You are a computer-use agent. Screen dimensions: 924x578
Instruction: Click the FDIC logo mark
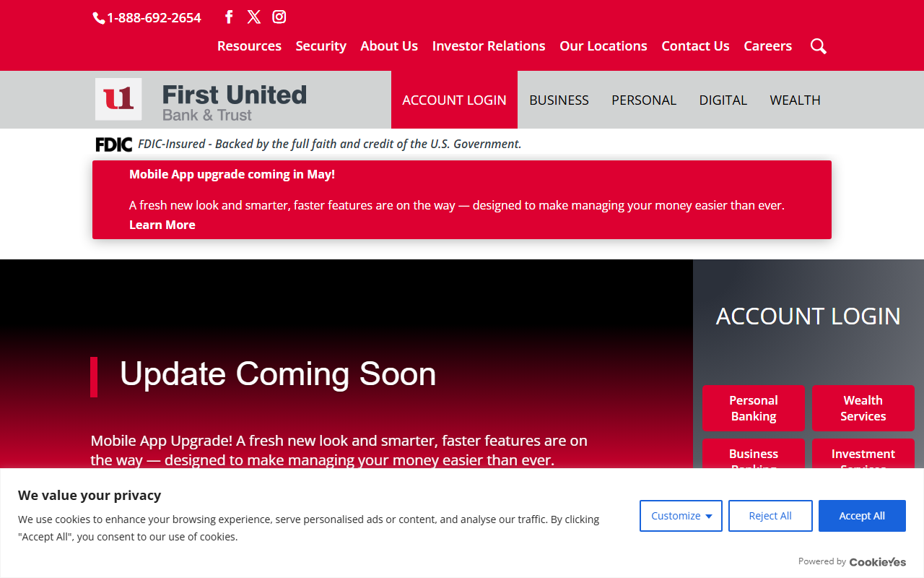(x=114, y=144)
